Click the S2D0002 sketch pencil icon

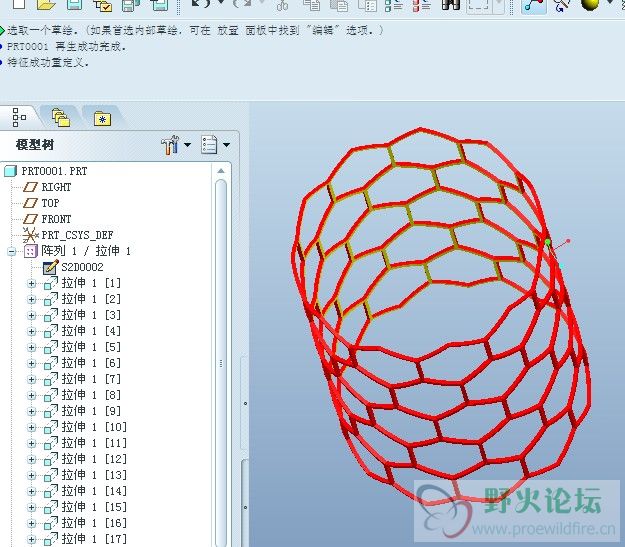pyautogui.click(x=51, y=267)
